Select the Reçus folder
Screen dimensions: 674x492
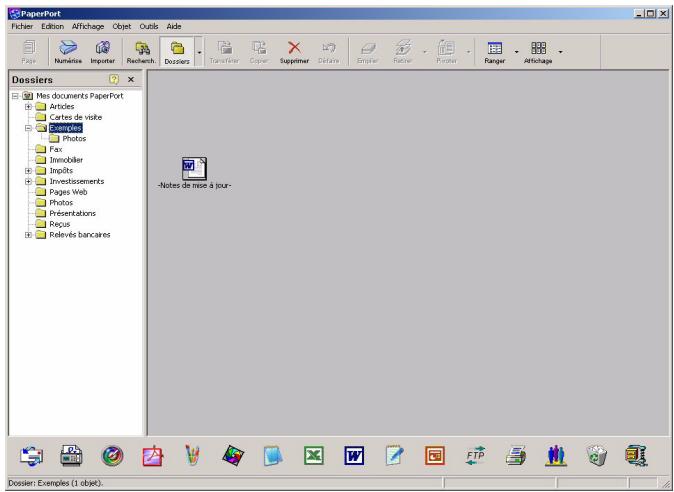pos(59,224)
